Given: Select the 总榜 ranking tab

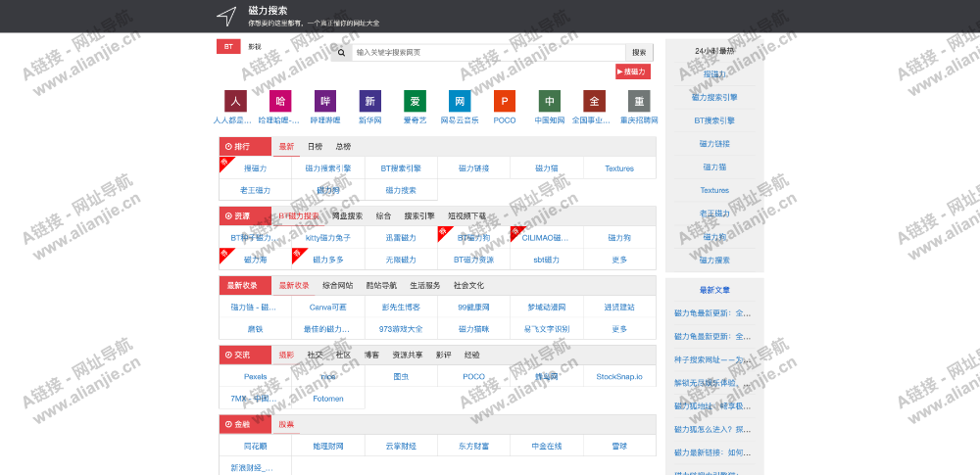Looking at the screenshot, I should (343, 146).
